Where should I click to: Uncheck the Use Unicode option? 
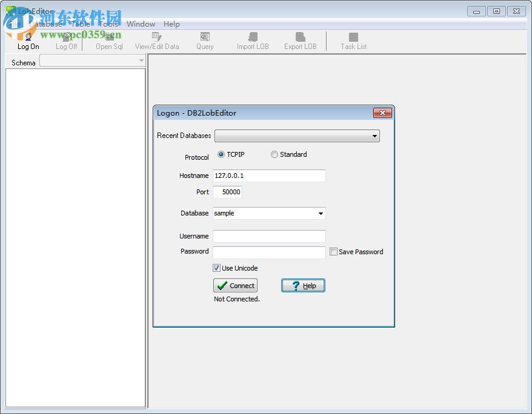[x=216, y=268]
